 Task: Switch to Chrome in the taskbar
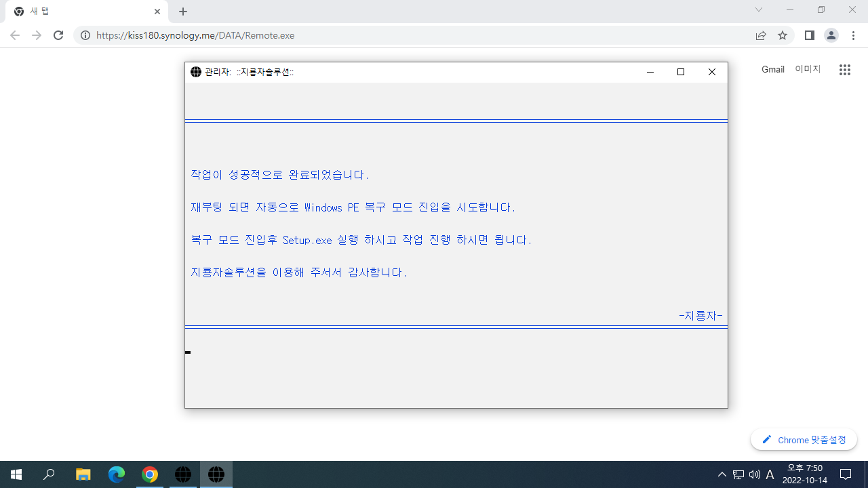(x=150, y=474)
